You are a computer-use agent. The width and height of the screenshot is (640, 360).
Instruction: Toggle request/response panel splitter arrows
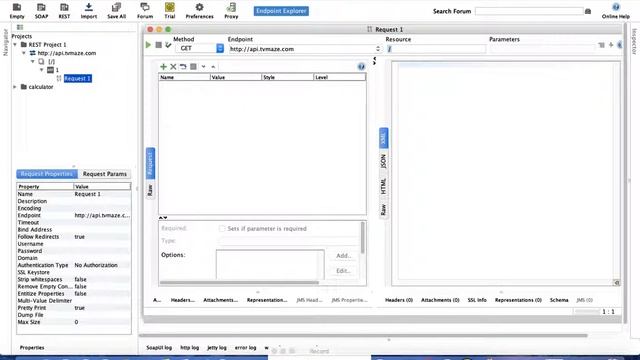click(x=374, y=61)
